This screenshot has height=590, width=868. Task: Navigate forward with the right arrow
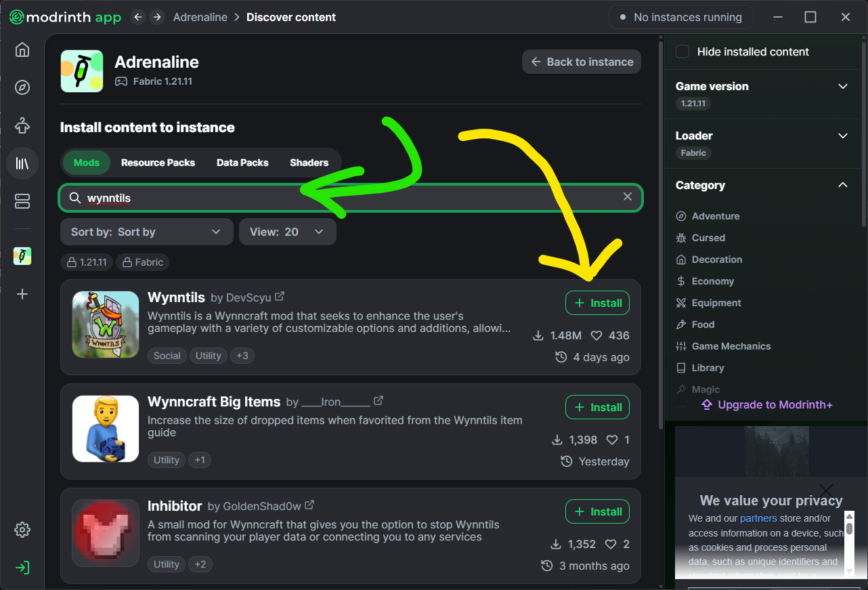[157, 17]
